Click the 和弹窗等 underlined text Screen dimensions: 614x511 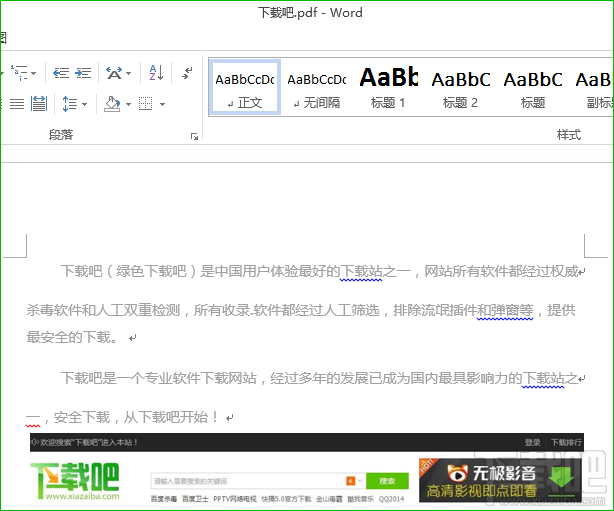pos(505,311)
